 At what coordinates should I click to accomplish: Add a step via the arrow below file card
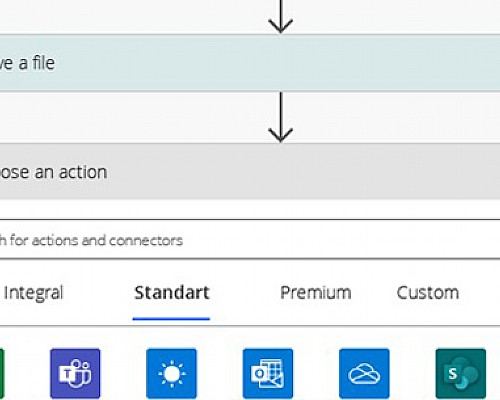pyautogui.click(x=281, y=117)
